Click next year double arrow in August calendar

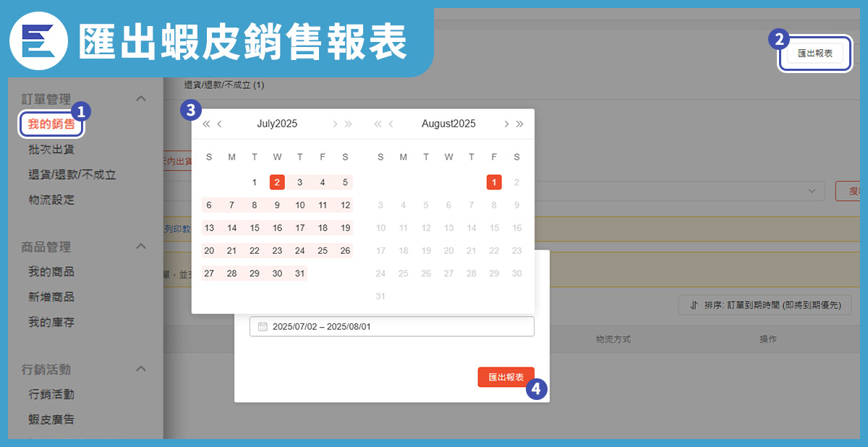519,124
